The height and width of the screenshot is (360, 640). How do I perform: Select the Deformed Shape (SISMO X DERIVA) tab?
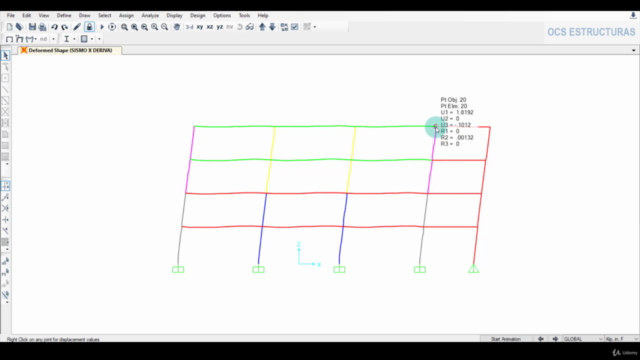(70, 50)
